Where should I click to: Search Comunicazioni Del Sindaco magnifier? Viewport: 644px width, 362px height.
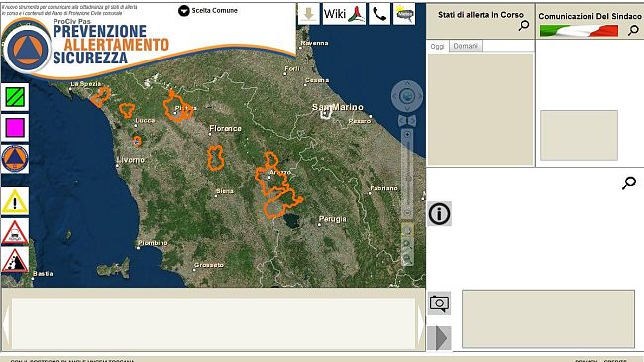633,30
